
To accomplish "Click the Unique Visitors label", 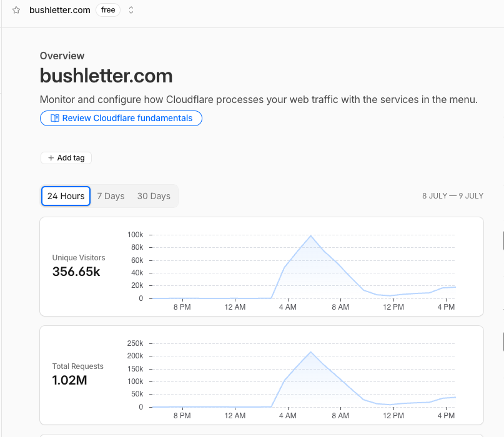I will pyautogui.click(x=79, y=258).
